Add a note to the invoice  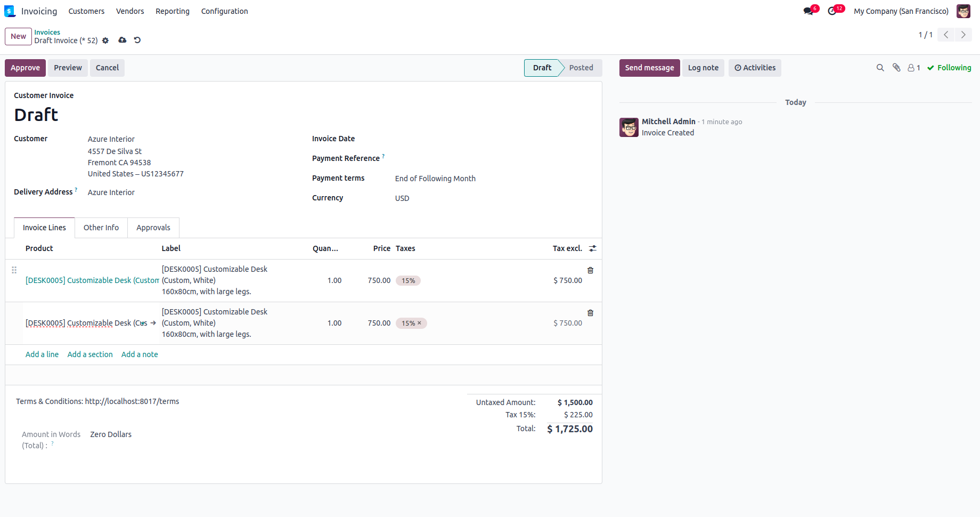coord(140,354)
